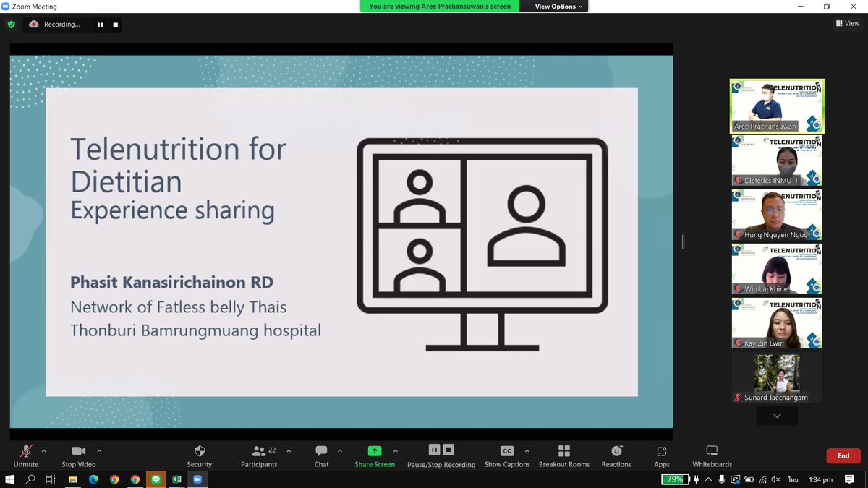Show more participants with the down chevron
This screenshot has width=868, height=488.
tap(777, 416)
